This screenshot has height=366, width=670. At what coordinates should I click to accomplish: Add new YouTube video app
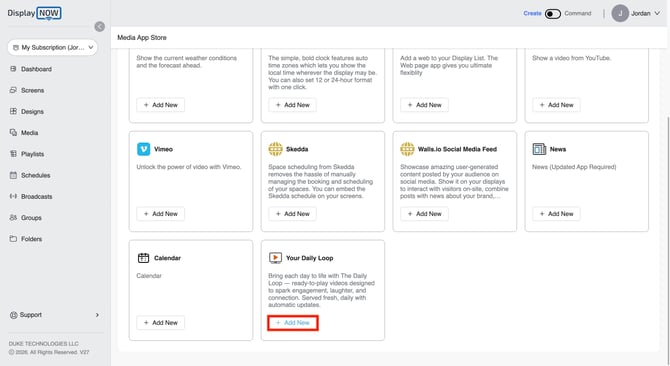[556, 105]
